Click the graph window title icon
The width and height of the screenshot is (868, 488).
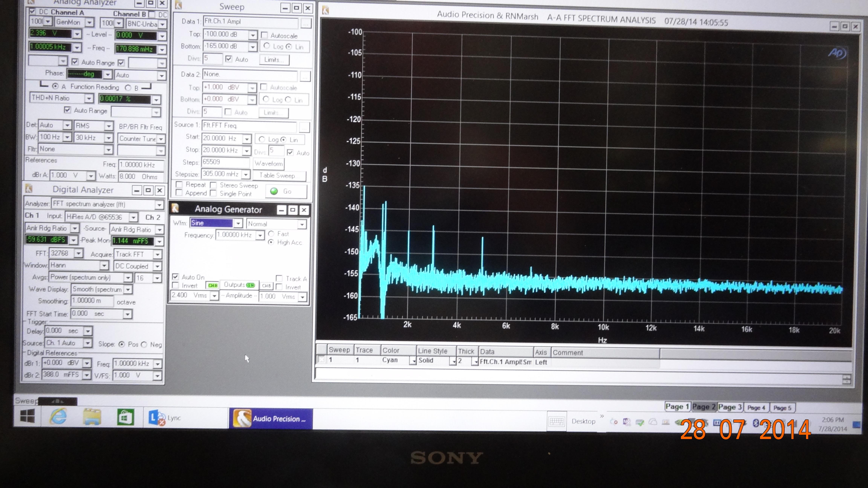326,11
